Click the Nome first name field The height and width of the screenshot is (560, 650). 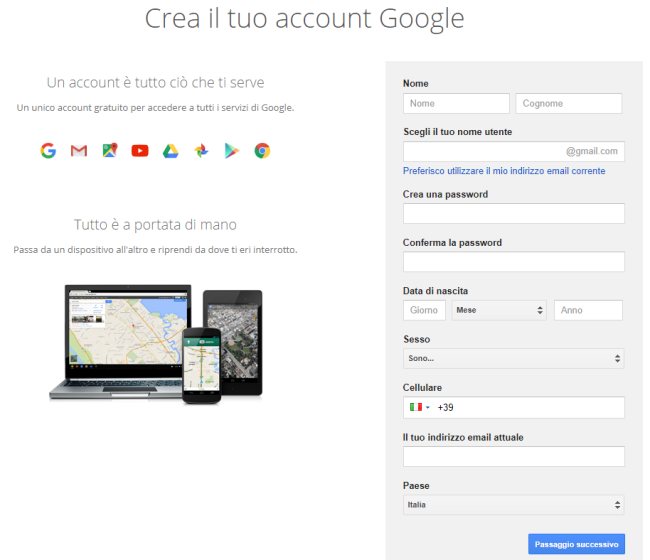point(456,103)
